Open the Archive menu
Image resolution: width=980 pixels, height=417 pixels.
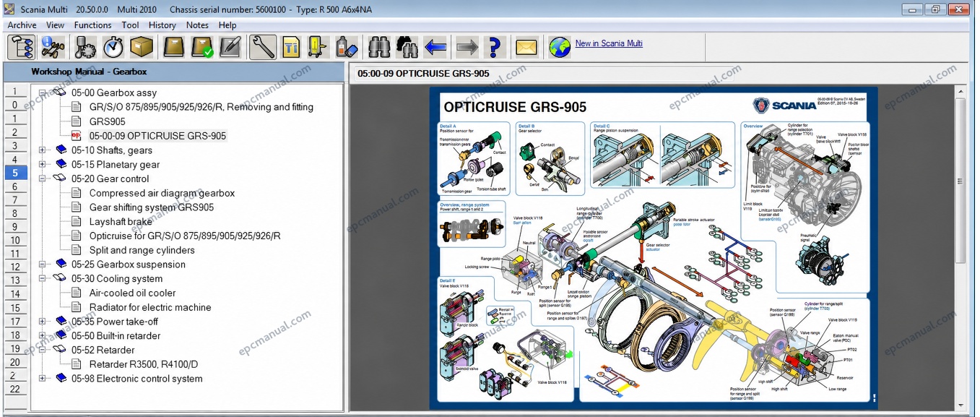point(22,25)
